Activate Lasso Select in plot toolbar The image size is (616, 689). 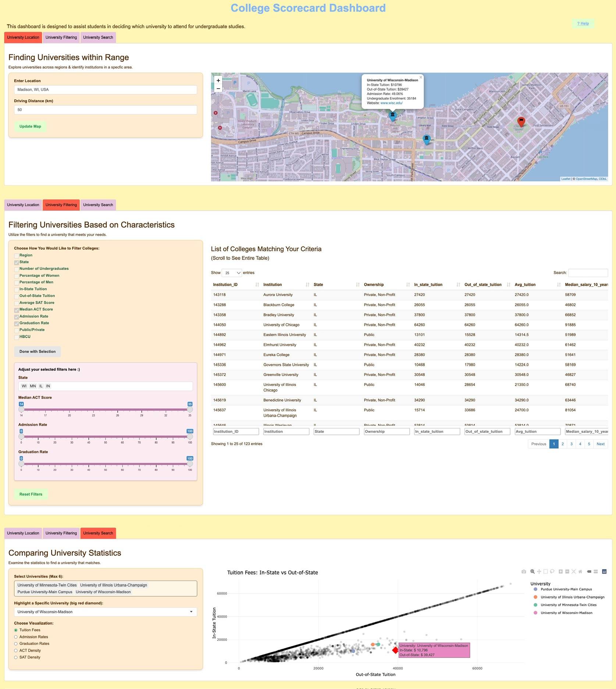coord(552,571)
